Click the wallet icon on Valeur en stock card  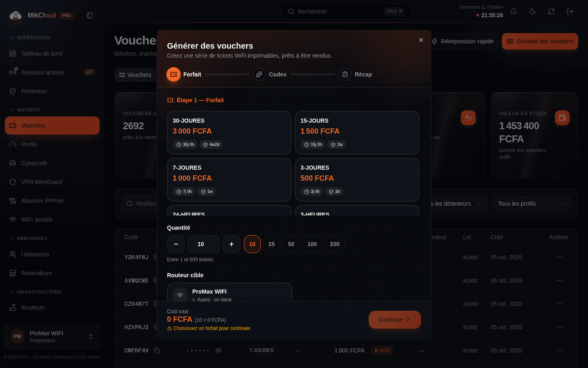562,118
